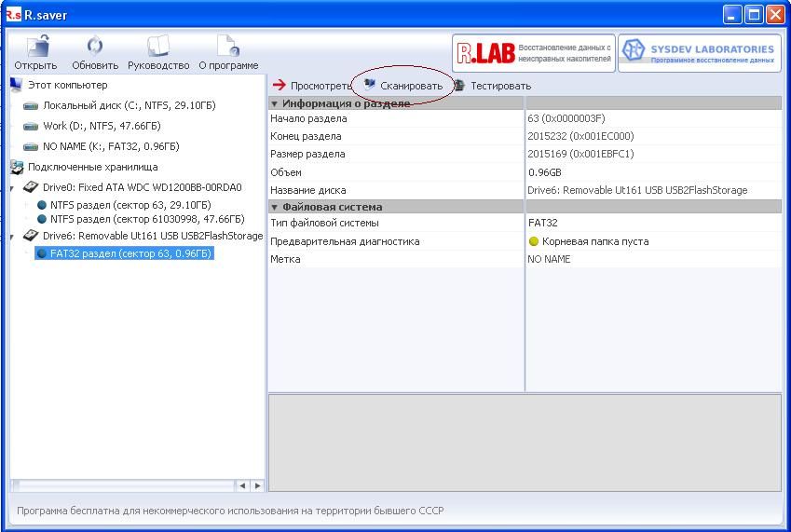This screenshot has width=791, height=532.
Task: Start scanning with Сканировать button
Action: (403, 86)
